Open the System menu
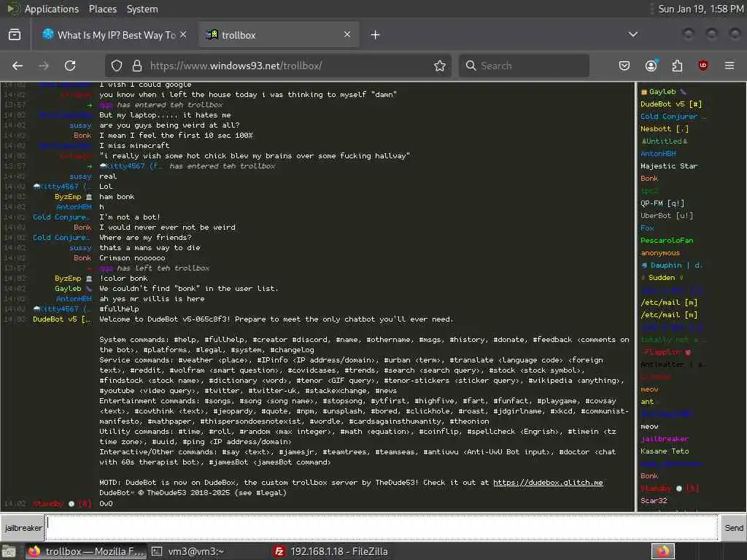 click(142, 9)
